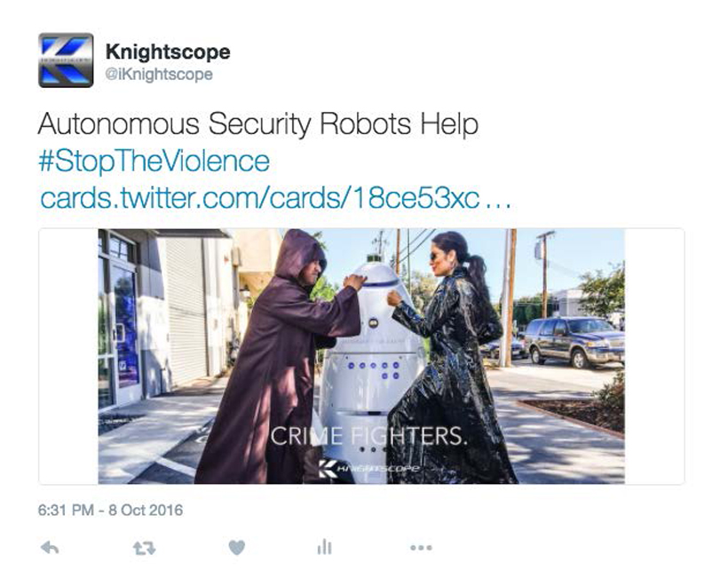
Task: Click the glass door on building in photo
Action: (x=124, y=332)
